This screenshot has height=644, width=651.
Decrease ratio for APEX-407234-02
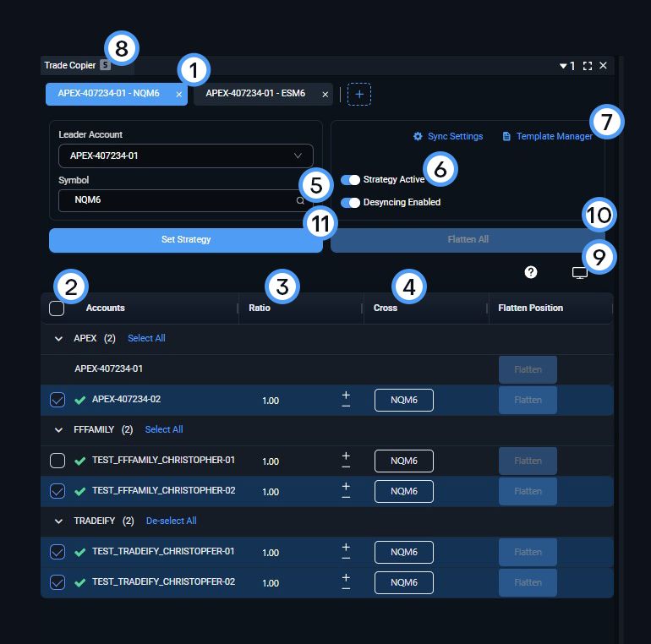pos(346,406)
